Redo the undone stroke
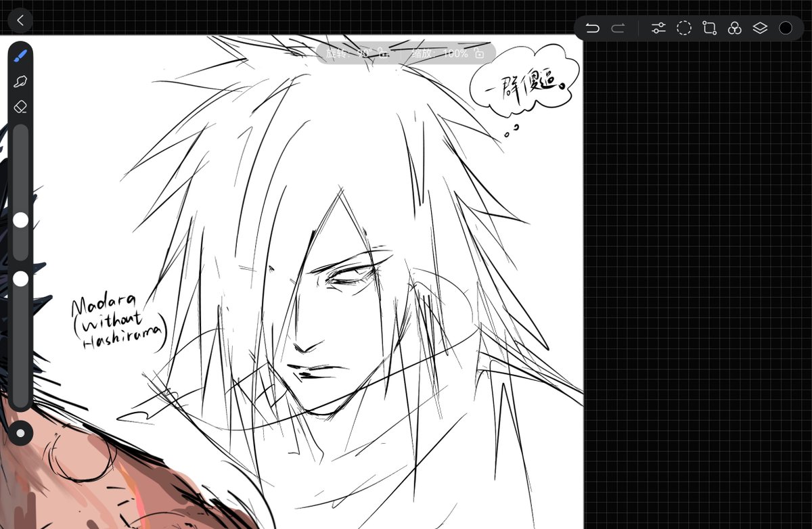The width and height of the screenshot is (812, 529). coord(618,28)
